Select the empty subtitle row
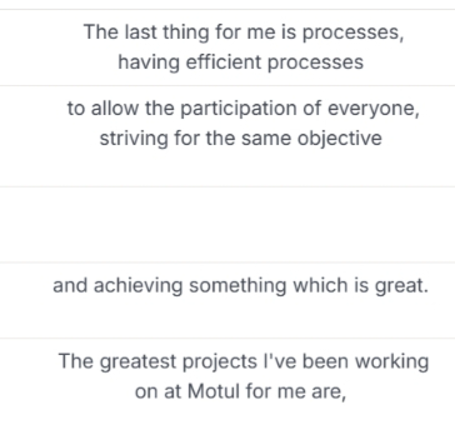 click(227, 225)
